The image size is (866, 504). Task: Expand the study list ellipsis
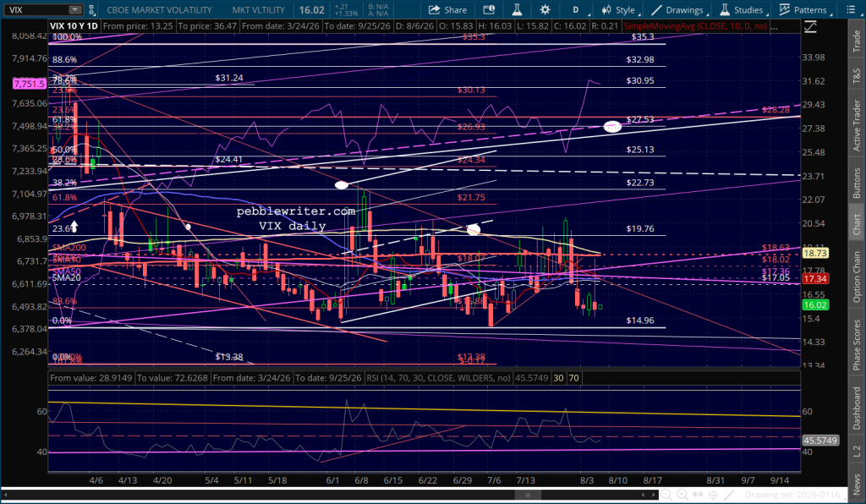click(x=773, y=26)
